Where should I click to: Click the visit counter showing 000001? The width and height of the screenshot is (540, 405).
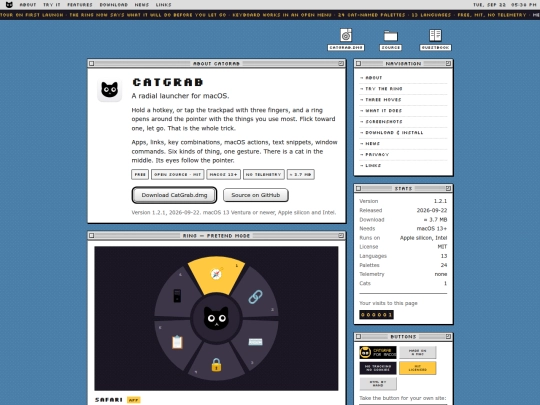click(x=376, y=315)
